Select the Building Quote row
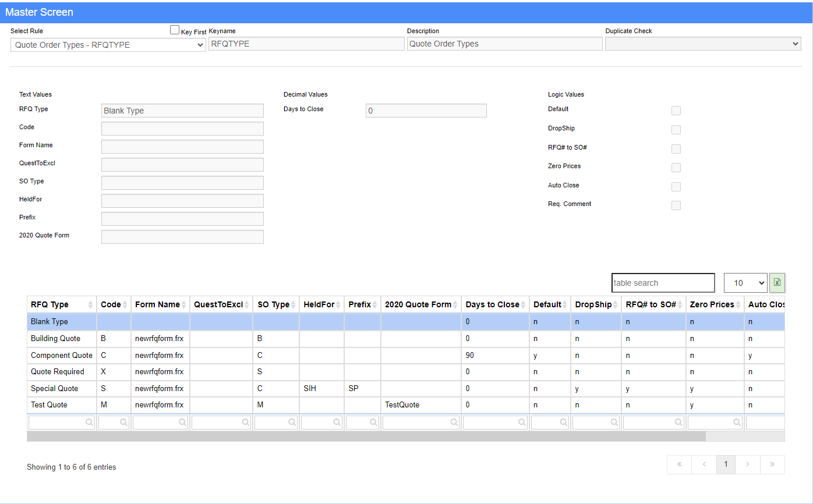The height and width of the screenshot is (504, 813). tap(406, 339)
